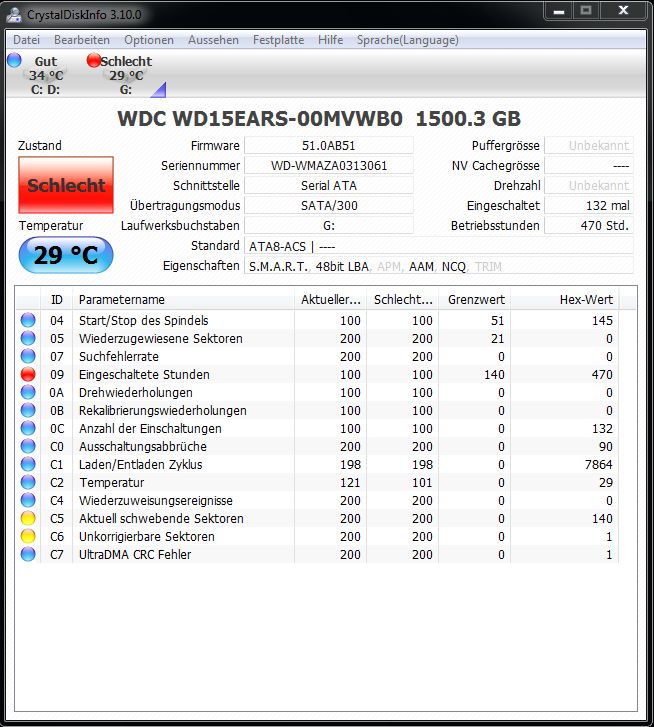Open the Aussehen menu
Viewport: 654px width, 727px height.
tap(213, 40)
